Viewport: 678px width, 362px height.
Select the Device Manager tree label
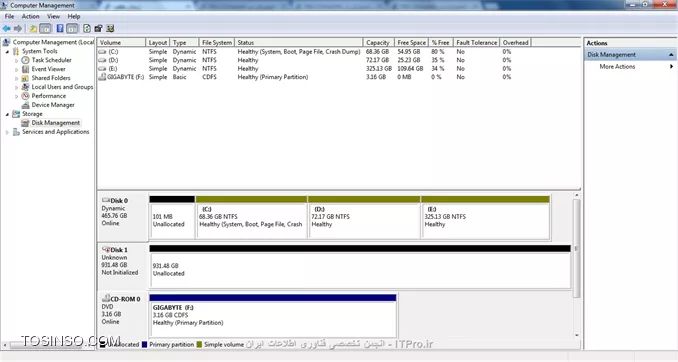pos(53,105)
